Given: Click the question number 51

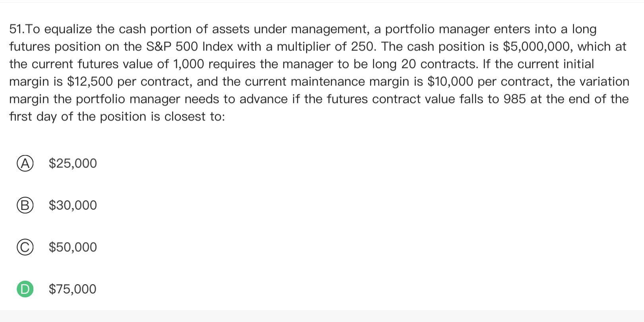Looking at the screenshot, I should click(16, 29).
